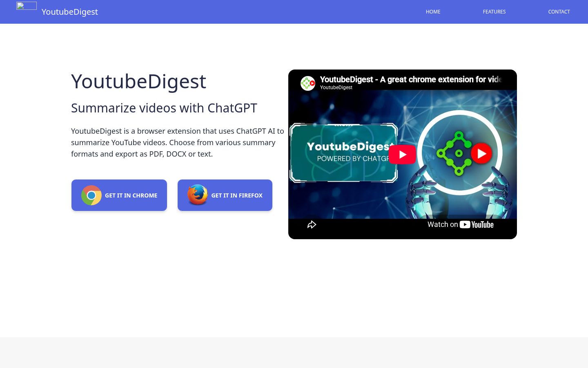
Task: Open the video title link in the player
Action: [x=411, y=79]
